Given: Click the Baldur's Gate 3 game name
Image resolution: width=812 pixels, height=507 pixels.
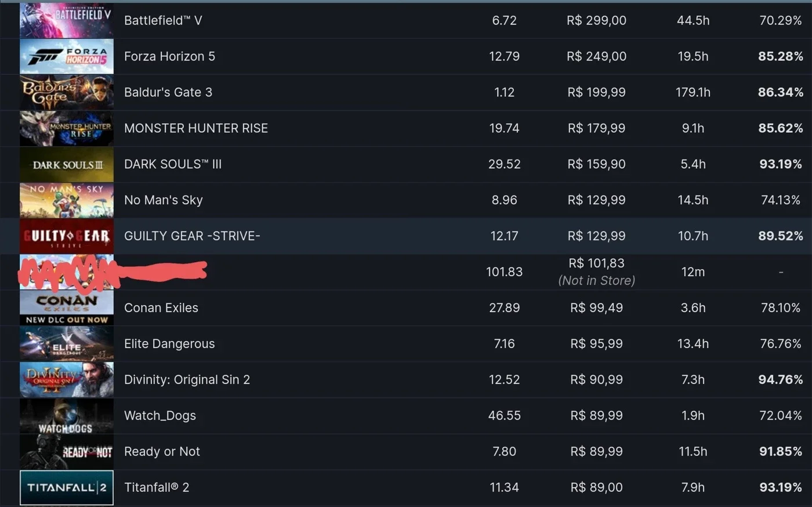Looking at the screenshot, I should [168, 92].
